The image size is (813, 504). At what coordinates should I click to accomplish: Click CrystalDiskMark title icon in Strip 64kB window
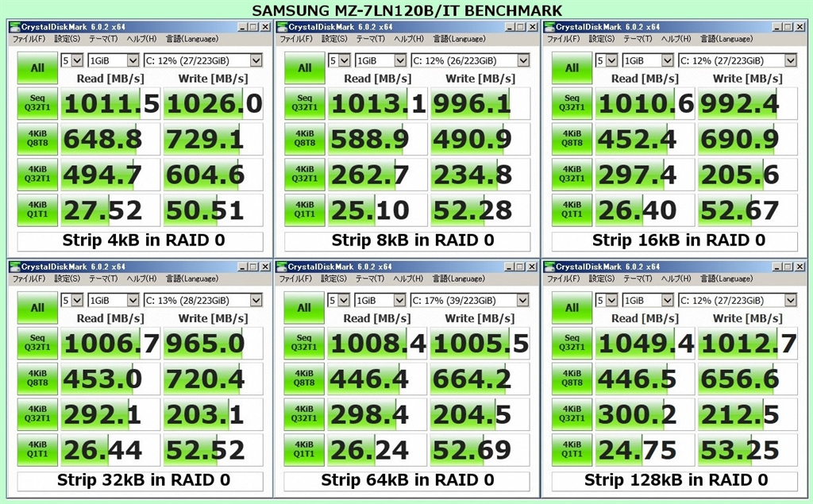(282, 267)
